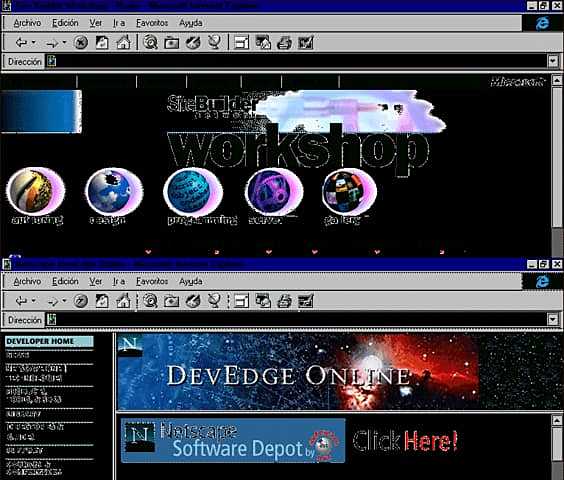The image size is (564, 480).
Task: Open Ver menu in DevEdge window
Action: point(96,281)
